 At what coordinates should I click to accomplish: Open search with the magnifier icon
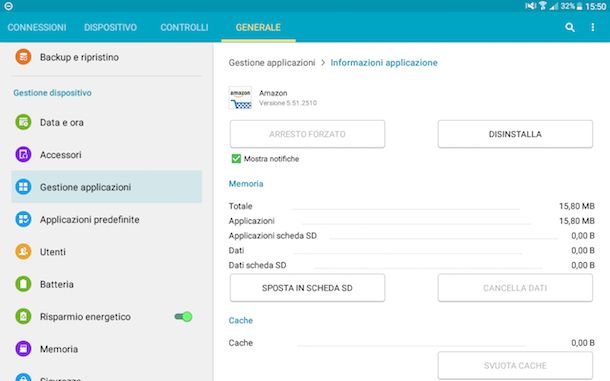pos(570,27)
